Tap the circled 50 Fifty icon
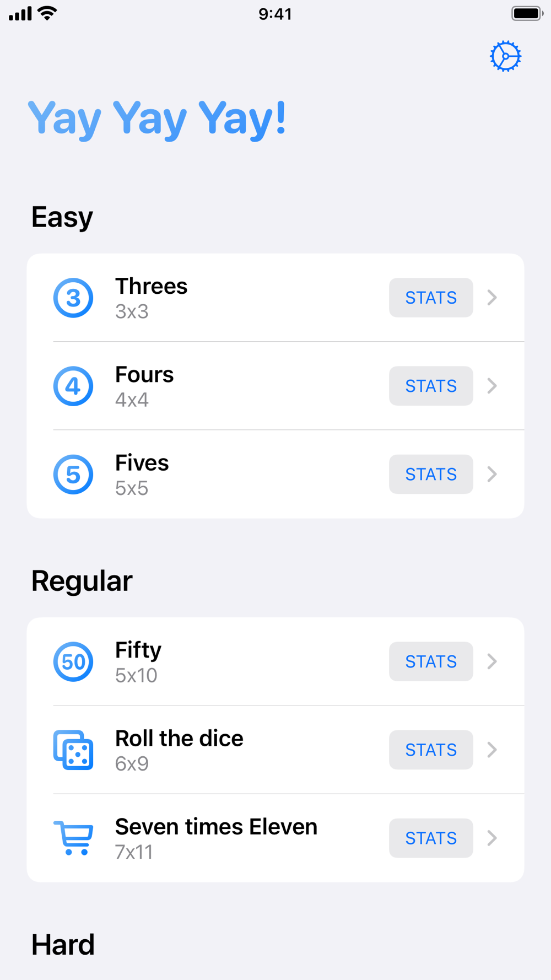The width and height of the screenshot is (551, 980). pos(73,661)
